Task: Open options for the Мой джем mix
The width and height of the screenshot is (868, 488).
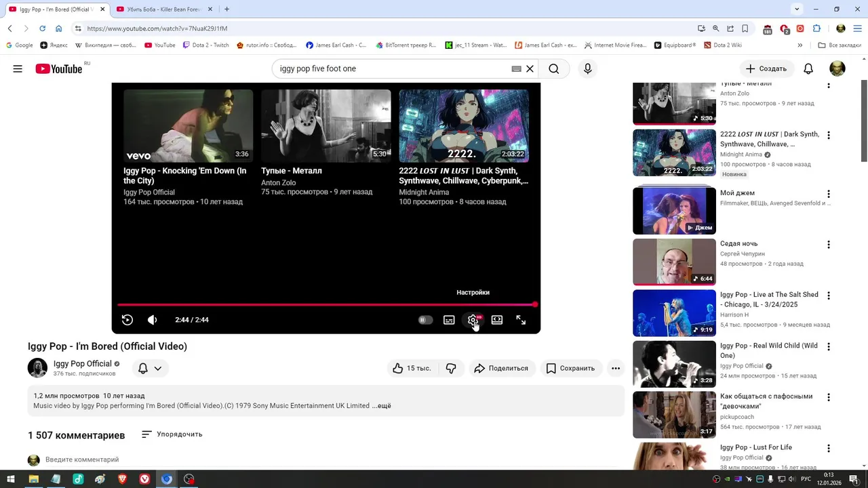Action: 828,194
